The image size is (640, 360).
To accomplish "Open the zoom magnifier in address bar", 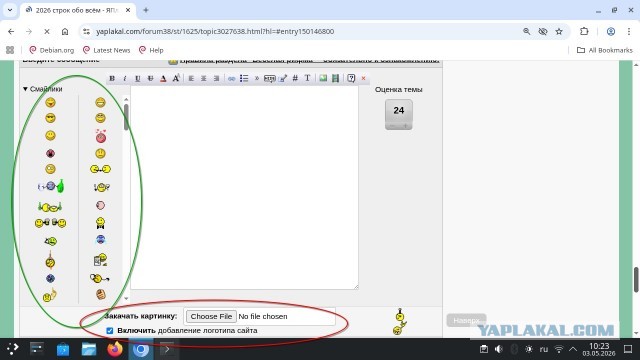I will tap(527, 31).
